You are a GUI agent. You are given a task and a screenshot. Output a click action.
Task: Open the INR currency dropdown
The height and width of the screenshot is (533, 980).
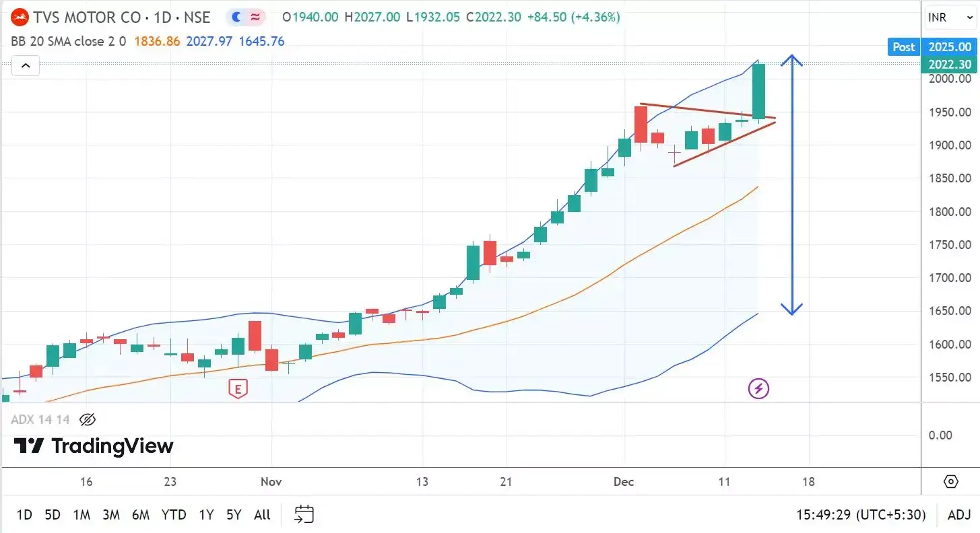(x=950, y=17)
